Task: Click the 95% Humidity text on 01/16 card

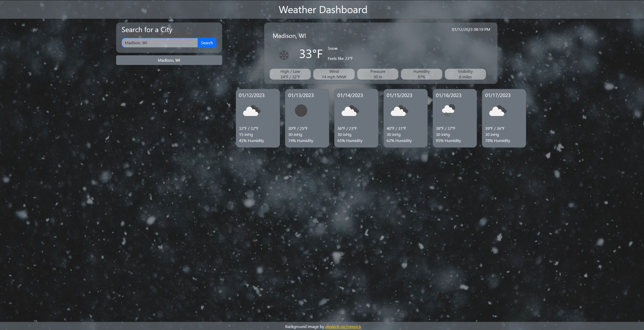Action: 448,140
